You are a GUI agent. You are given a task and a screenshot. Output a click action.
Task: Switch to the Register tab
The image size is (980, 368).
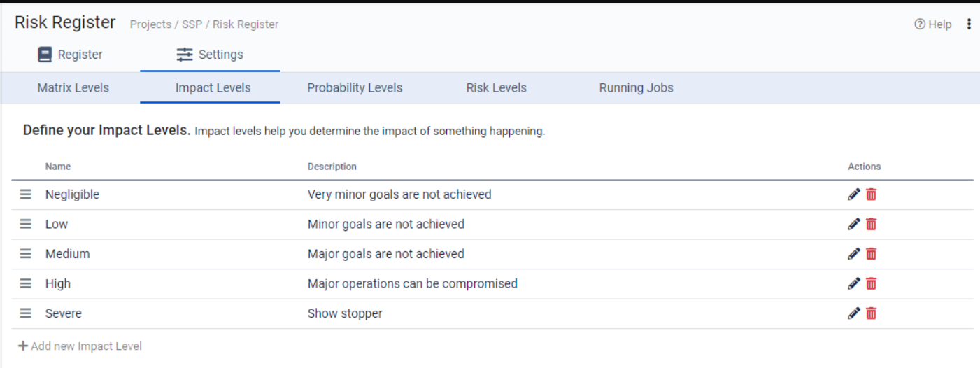(70, 55)
